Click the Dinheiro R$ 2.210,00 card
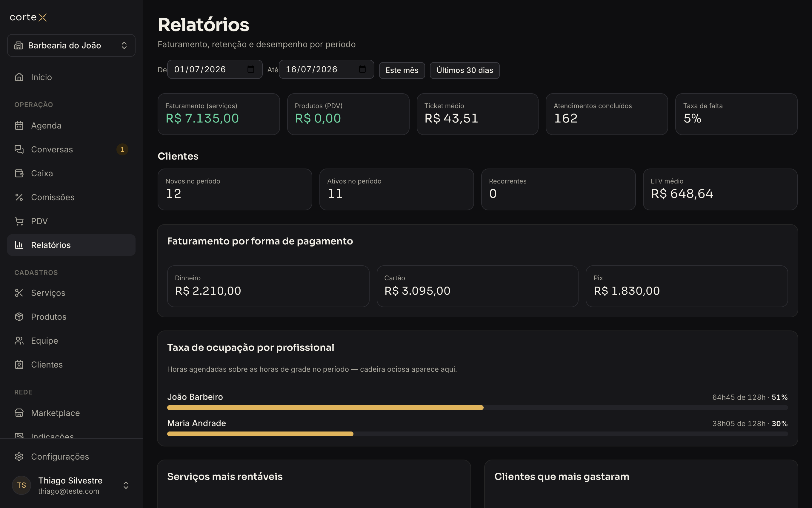812x508 pixels. tap(268, 286)
